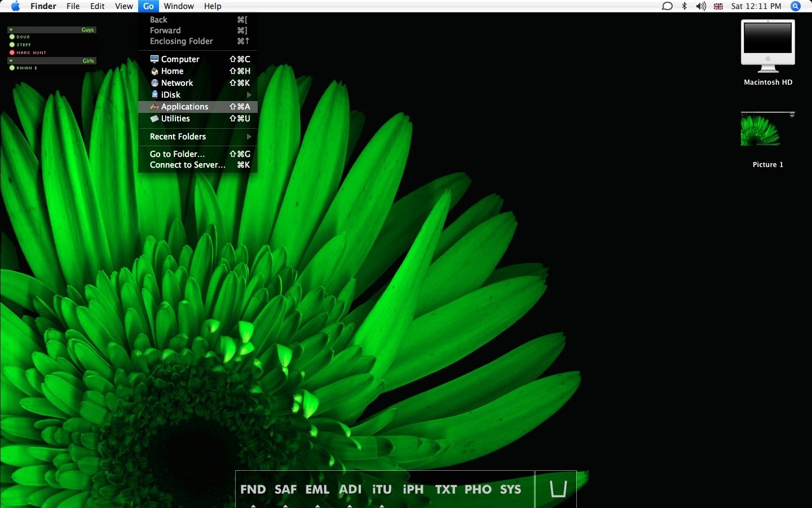Open the Help menu
The image size is (812, 508).
pyautogui.click(x=213, y=6)
